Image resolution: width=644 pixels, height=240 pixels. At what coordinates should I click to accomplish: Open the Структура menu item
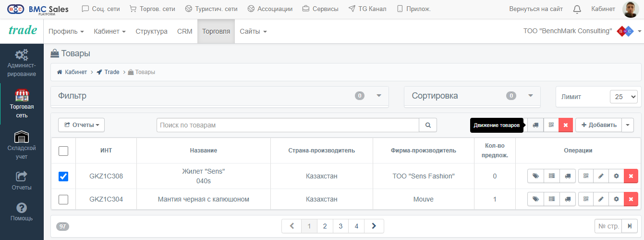click(x=151, y=31)
